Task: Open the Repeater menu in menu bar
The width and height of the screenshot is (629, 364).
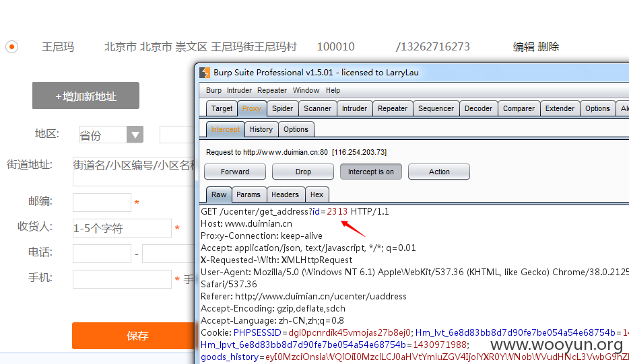Action: click(272, 90)
